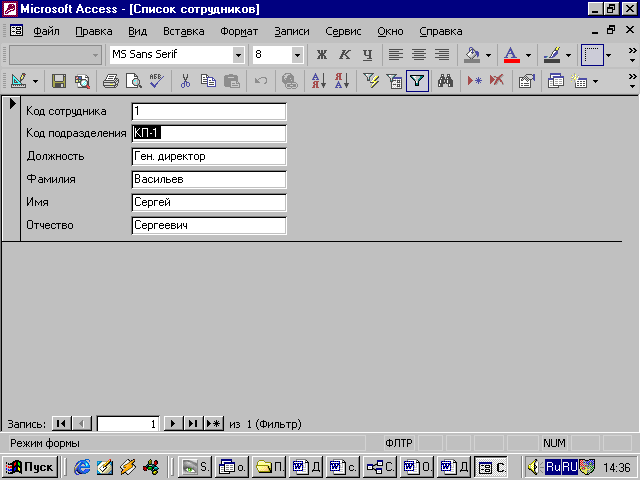Viewport: 640px width, 480px height.
Task: Click the Delete Record toolbar icon
Action: pyautogui.click(x=496, y=81)
